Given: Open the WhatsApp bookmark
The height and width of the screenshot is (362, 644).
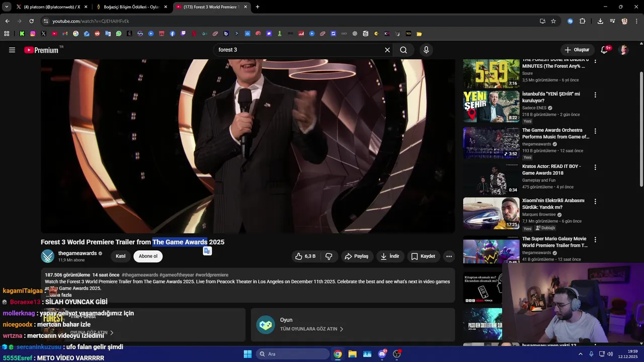Looking at the screenshot, I should click(x=119, y=34).
